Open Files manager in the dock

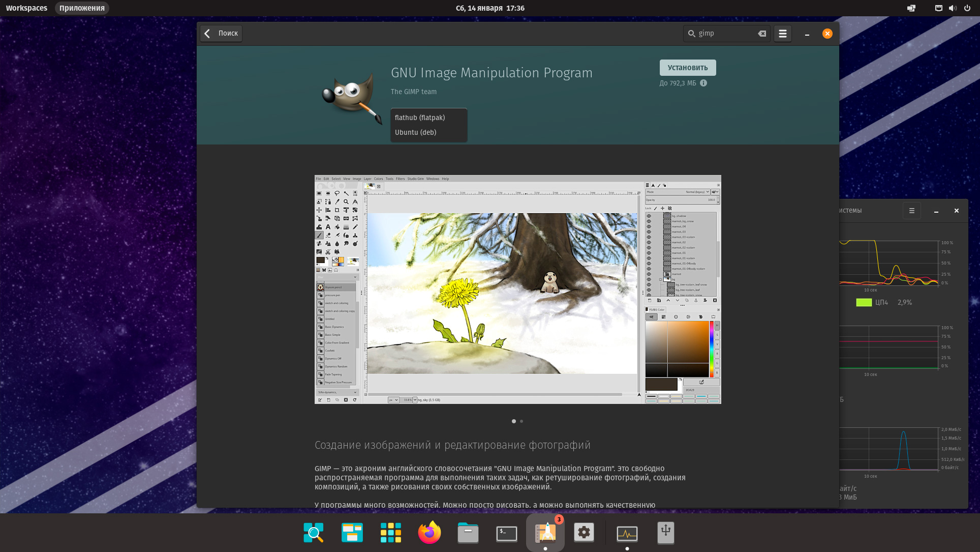(x=468, y=533)
